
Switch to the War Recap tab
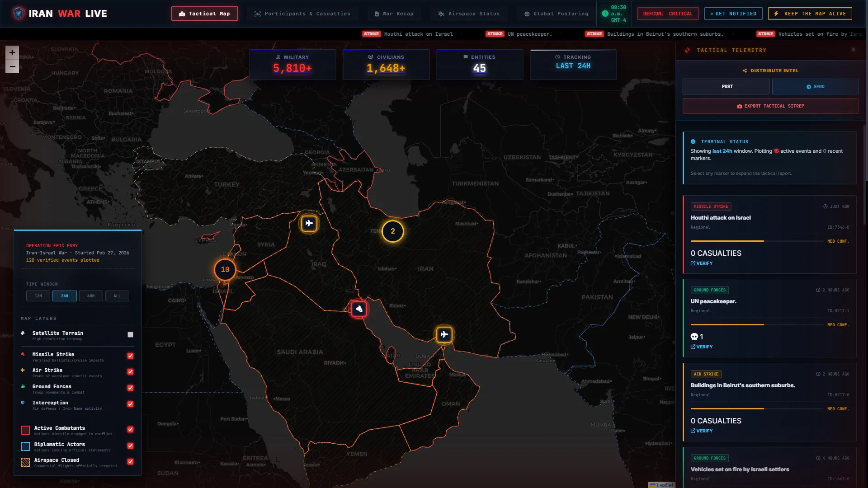[x=394, y=14]
